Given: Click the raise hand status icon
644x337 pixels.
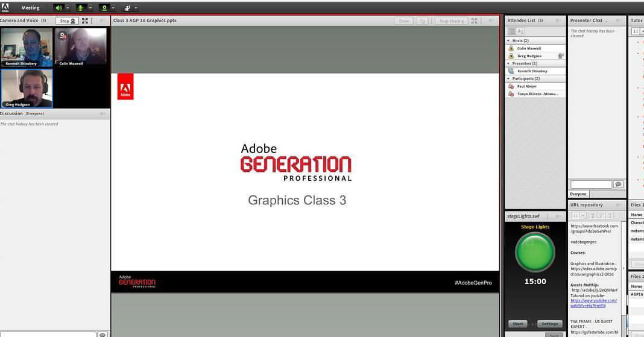Looking at the screenshot, I should tap(127, 8).
